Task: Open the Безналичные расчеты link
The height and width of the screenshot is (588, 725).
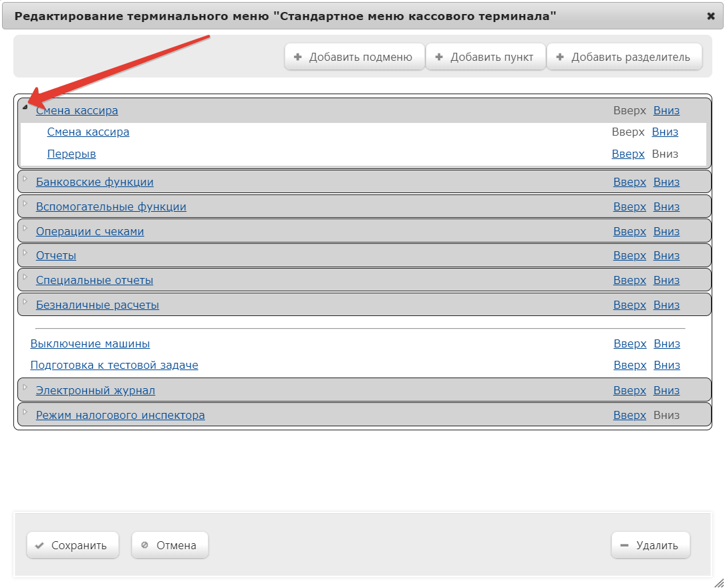Action: (98, 305)
